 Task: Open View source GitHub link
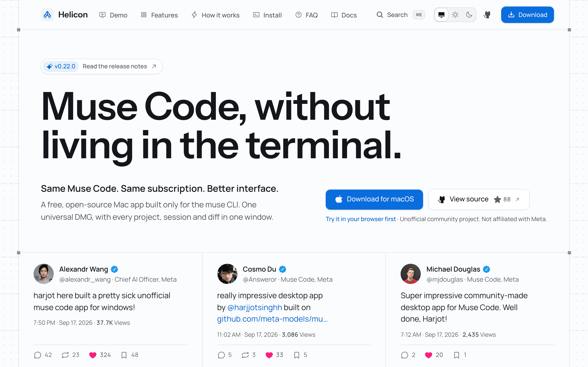tap(479, 199)
